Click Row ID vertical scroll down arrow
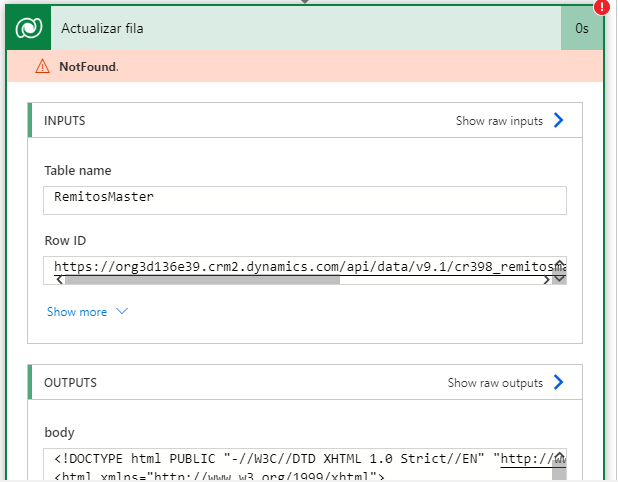 pyautogui.click(x=559, y=278)
